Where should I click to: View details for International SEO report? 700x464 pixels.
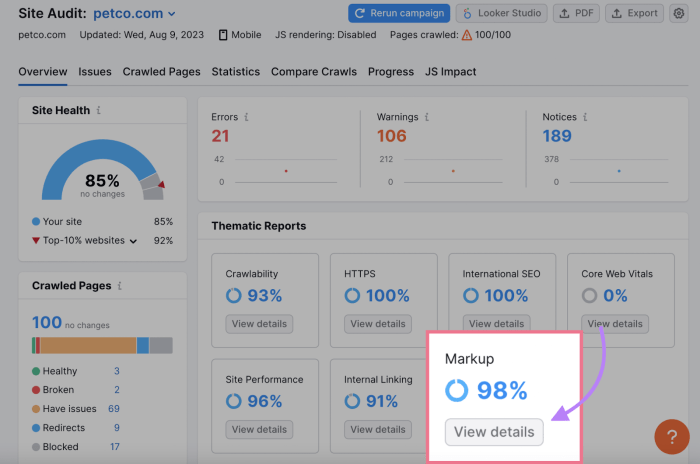click(496, 323)
